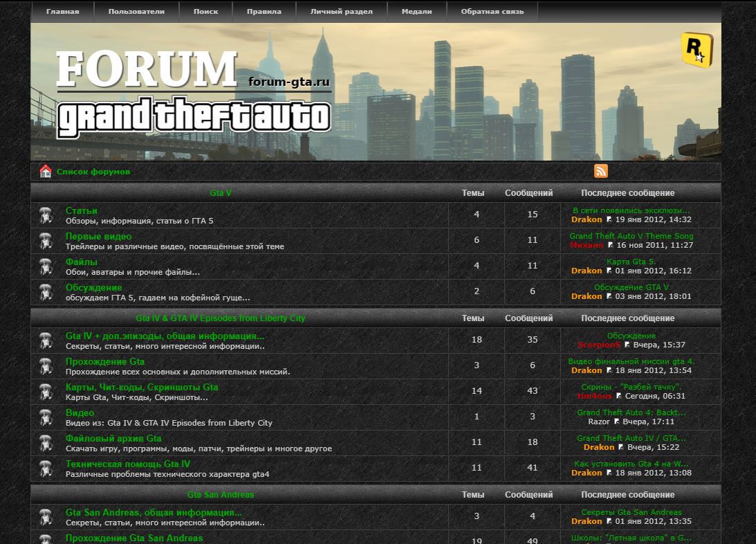This screenshot has height=544, width=756.
Task: Click the forum icon beside Первые видео
Action: tap(46, 241)
